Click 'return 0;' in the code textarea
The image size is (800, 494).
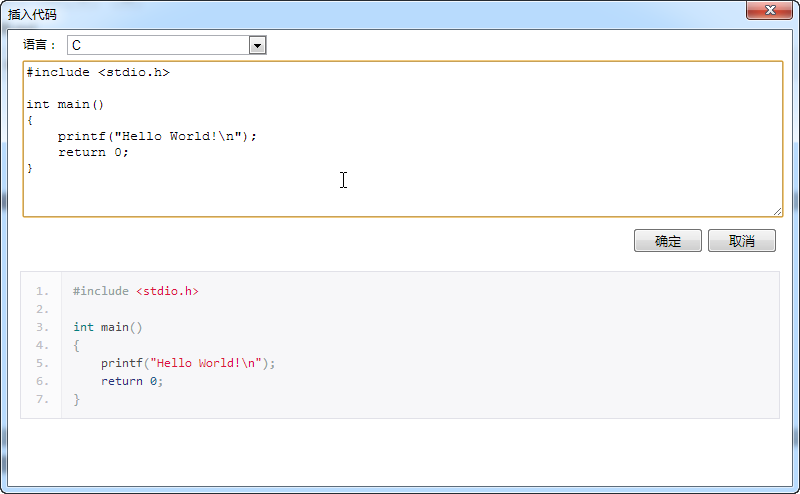(93, 152)
